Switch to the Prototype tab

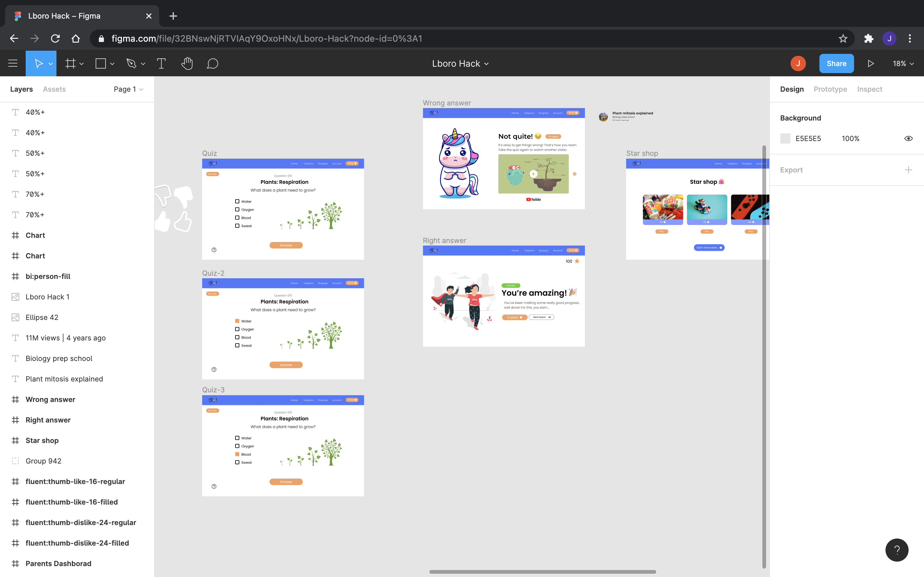(x=830, y=89)
